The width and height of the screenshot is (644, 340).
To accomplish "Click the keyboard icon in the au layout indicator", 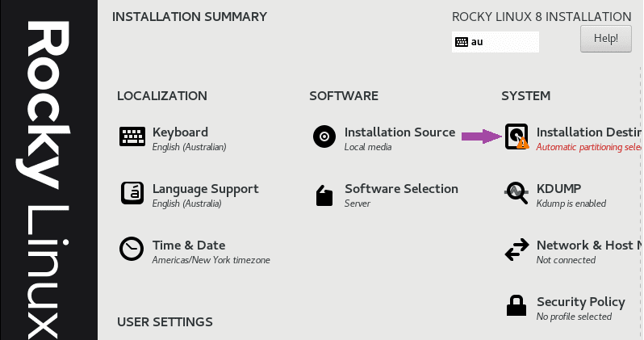I will [462, 42].
